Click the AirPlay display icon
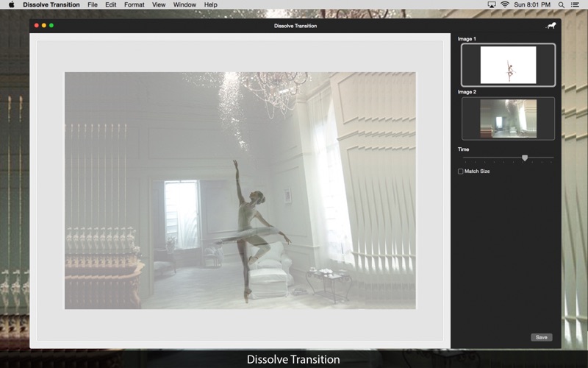 [492, 4]
